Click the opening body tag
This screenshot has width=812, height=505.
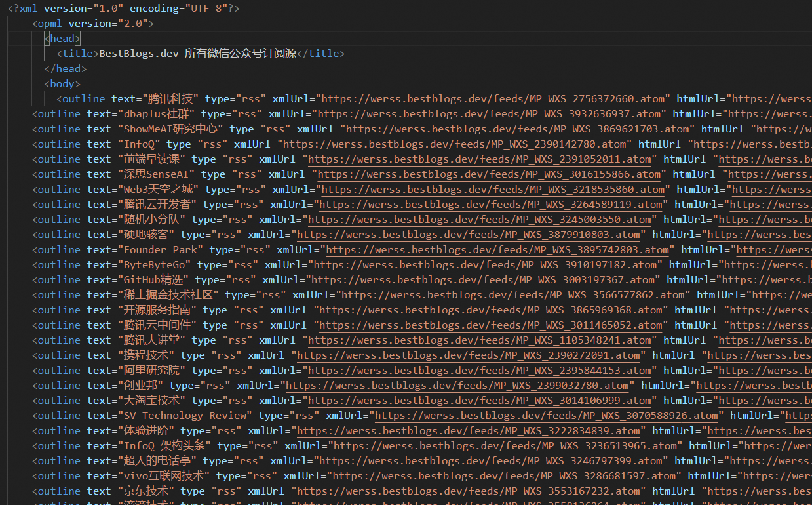[x=63, y=84]
